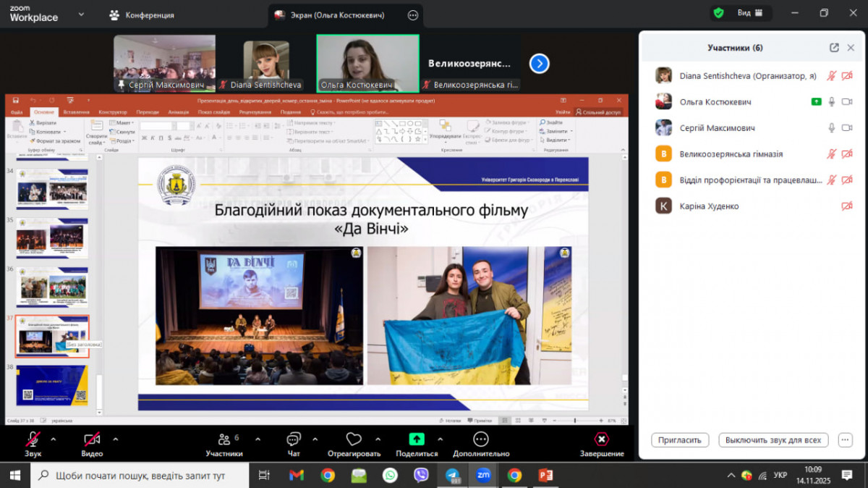The width and height of the screenshot is (868, 488).
Task: Click the Additional options ellipsis icon
Action: coord(481,439)
